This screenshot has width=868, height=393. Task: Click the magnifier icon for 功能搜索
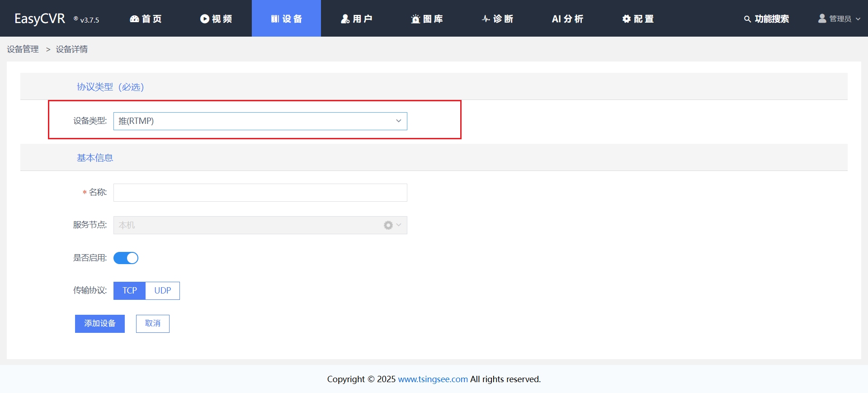pyautogui.click(x=747, y=19)
